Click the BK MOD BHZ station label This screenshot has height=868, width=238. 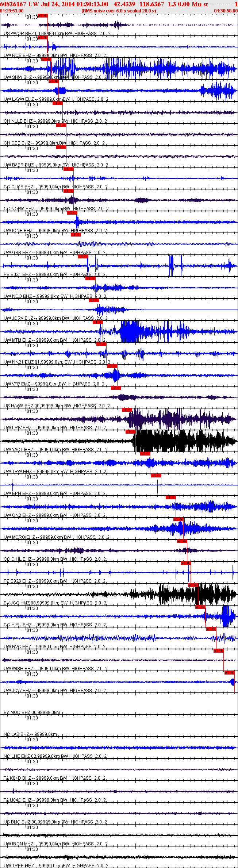tap(32, 713)
